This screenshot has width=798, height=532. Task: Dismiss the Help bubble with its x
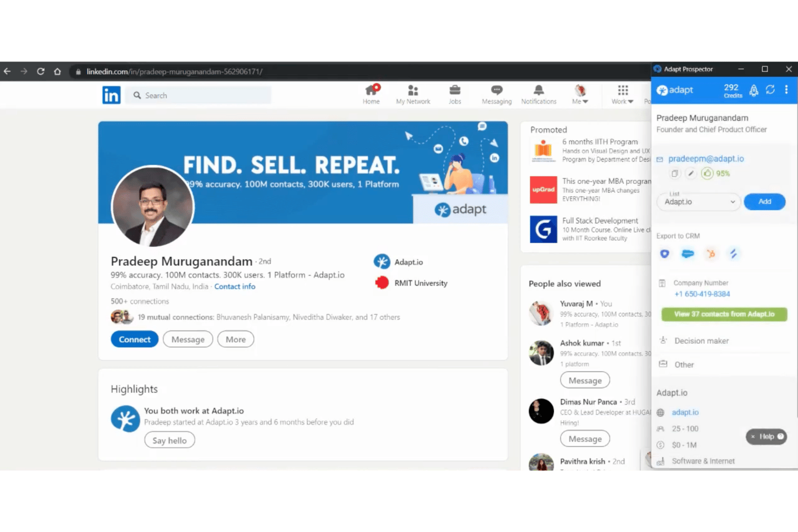753,437
